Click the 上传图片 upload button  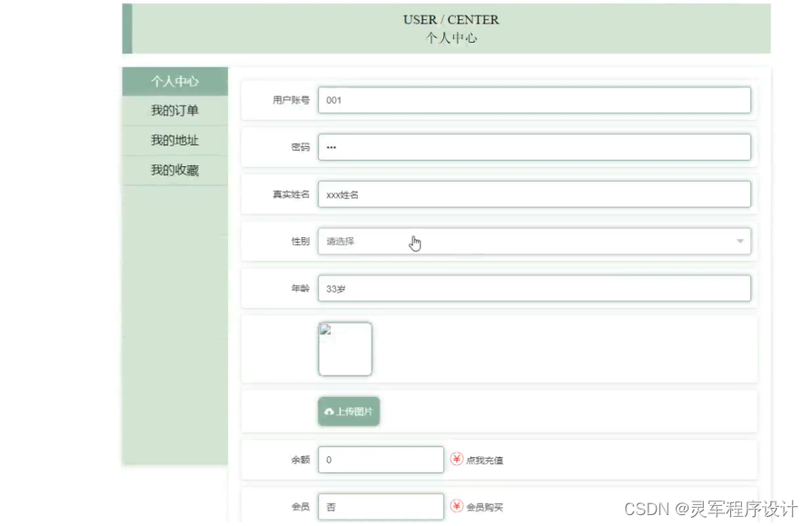tap(349, 411)
